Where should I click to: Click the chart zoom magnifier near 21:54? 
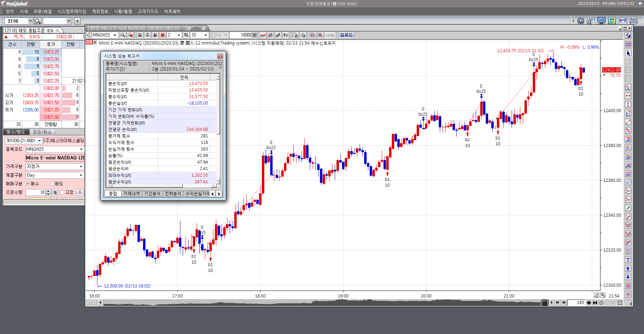click(x=603, y=295)
